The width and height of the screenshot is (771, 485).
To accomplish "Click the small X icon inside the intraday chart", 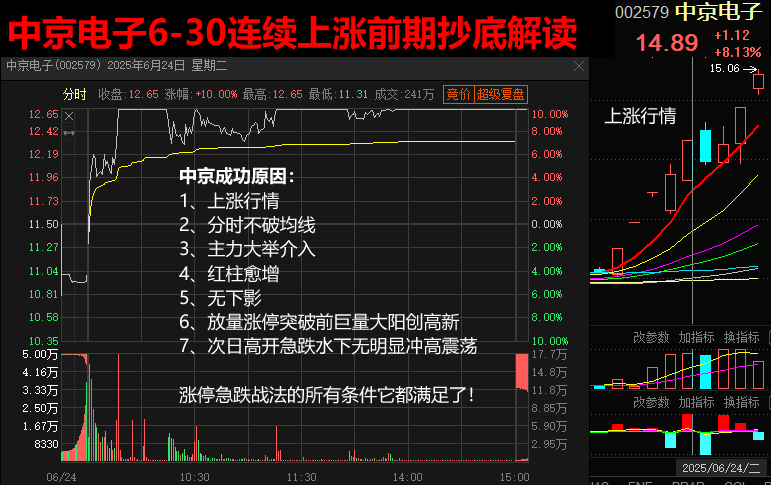I will coord(69,116).
